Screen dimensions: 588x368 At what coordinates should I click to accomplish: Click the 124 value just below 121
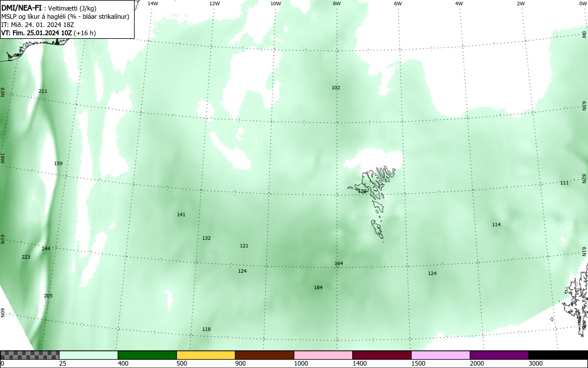coord(242,271)
